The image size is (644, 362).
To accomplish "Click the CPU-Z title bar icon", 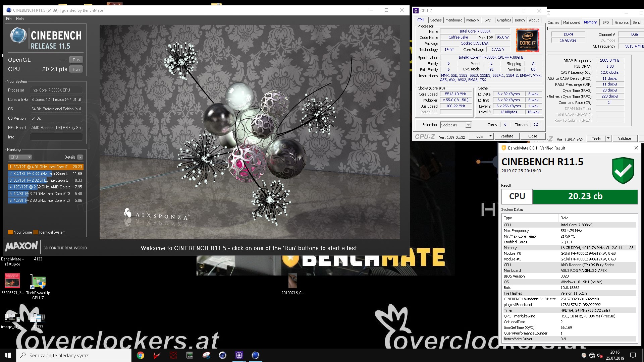I will [x=416, y=10].
